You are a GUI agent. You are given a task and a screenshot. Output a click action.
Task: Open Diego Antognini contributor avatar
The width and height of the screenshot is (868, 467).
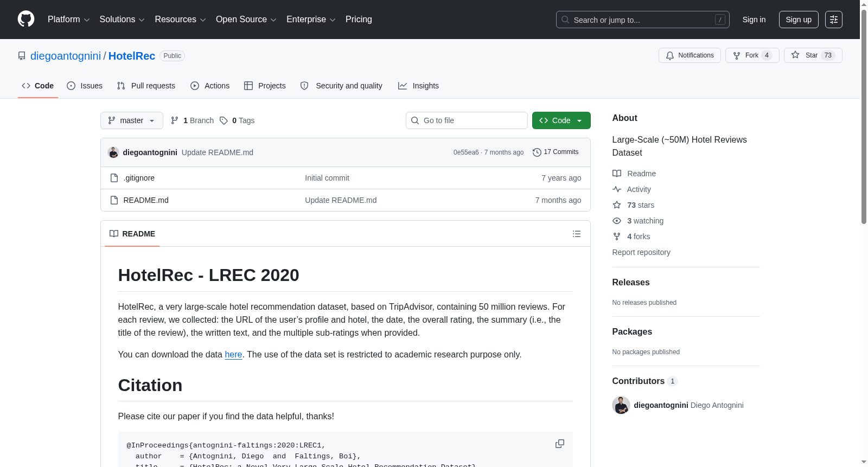click(x=621, y=405)
